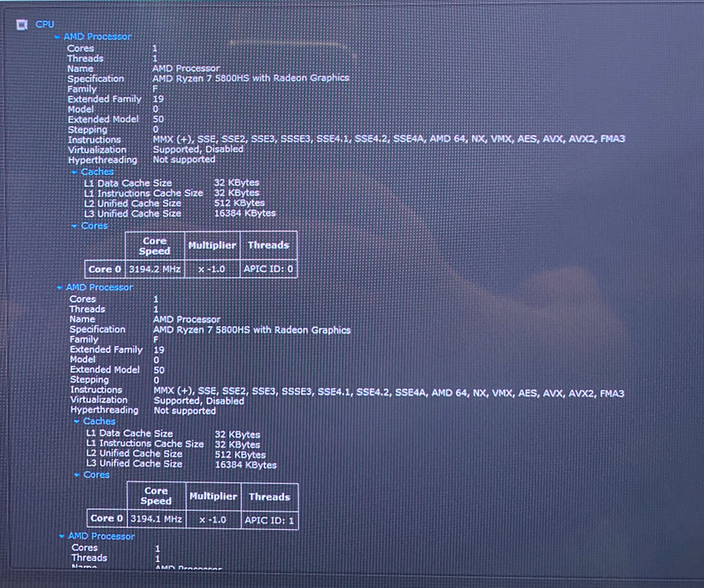Click x -1.0 multiplier next to APIC ID: 0
704x588 pixels.
click(212, 270)
